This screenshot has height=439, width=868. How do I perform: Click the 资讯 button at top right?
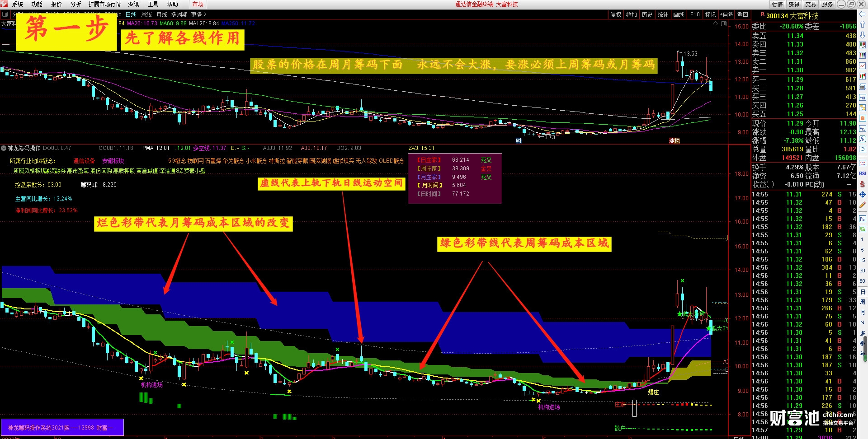[x=794, y=4]
